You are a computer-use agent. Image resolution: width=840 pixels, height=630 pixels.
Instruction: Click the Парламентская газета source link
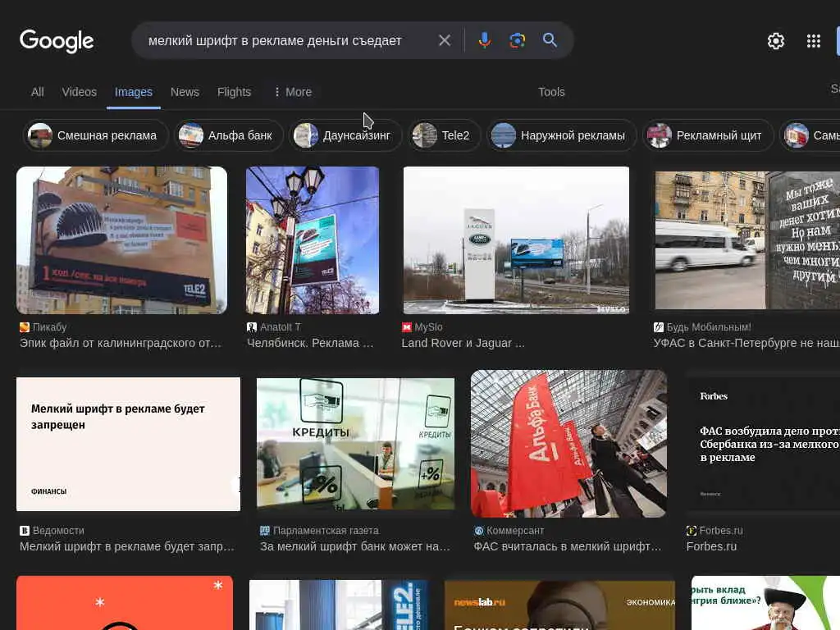click(326, 531)
